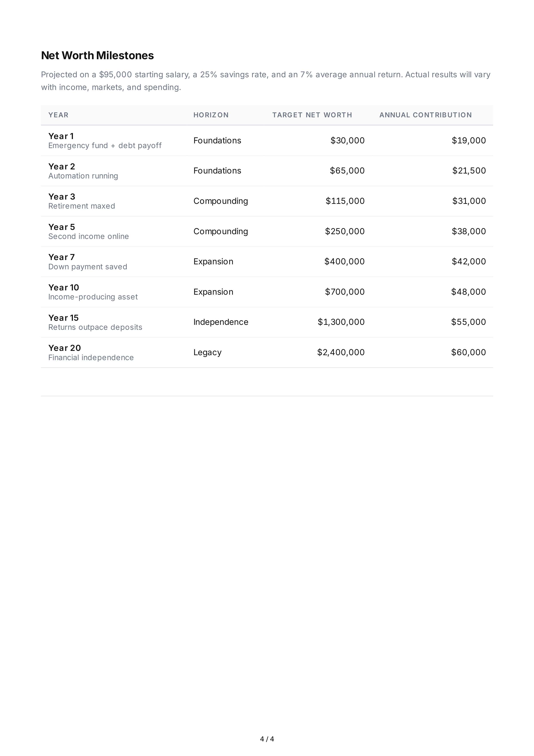Click the ANNUAL CONTRIBUTION header
This screenshot has width=534, height=756.
click(425, 115)
